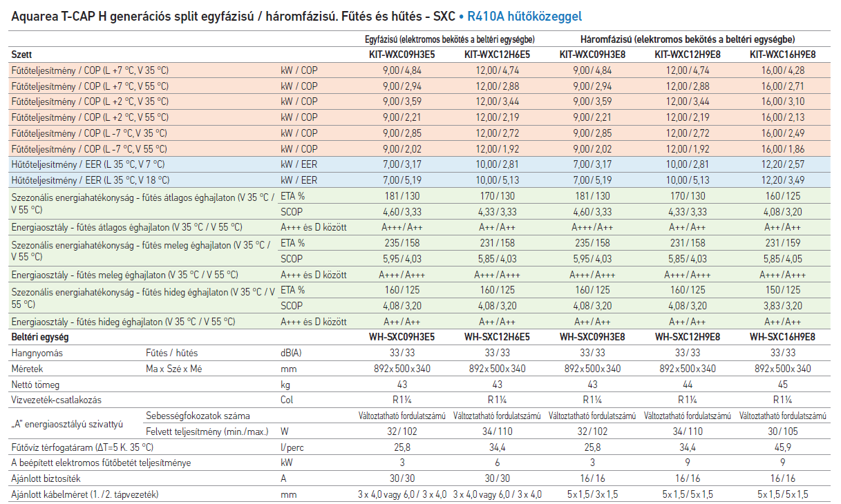Select the 'Szett' row header
Viewport: 841px width, 504px height.
(22, 54)
